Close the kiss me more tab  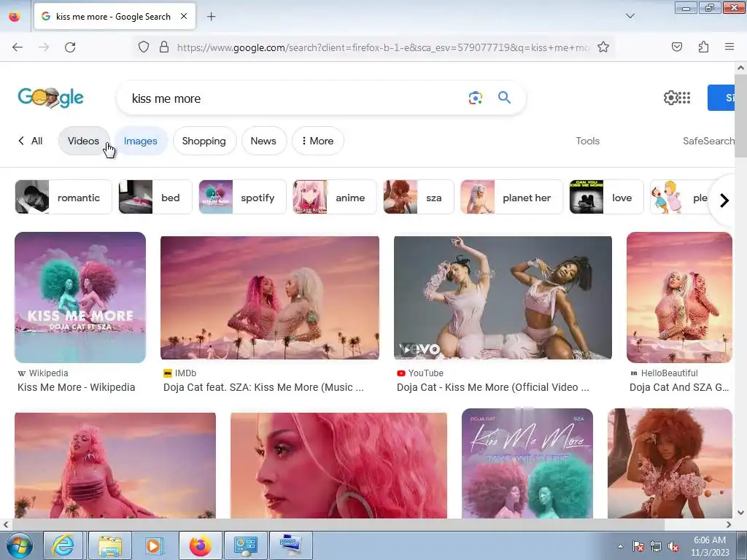(x=184, y=16)
